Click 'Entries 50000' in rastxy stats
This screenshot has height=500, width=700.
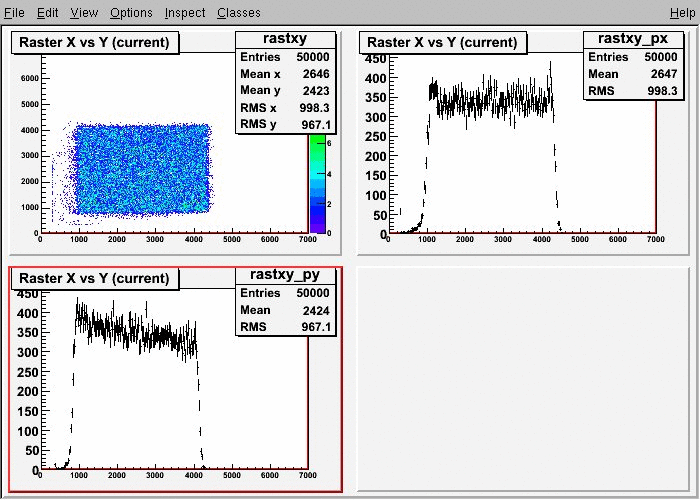click(285, 57)
